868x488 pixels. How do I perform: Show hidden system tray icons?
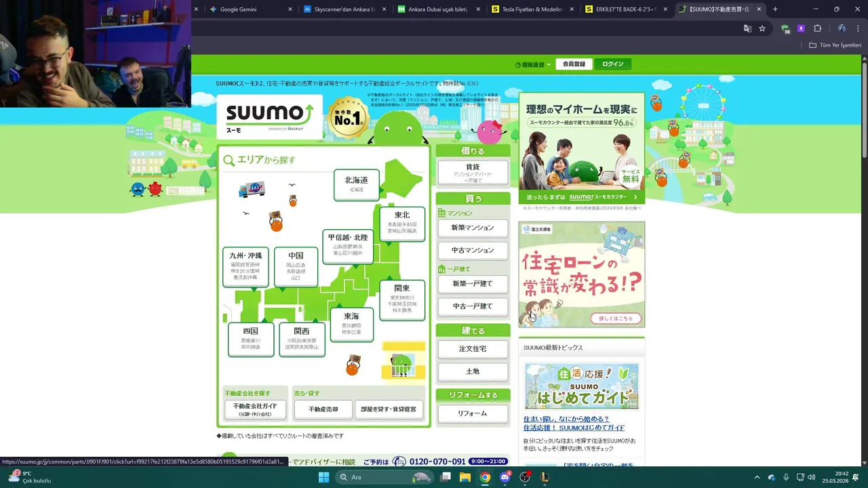coord(757,477)
